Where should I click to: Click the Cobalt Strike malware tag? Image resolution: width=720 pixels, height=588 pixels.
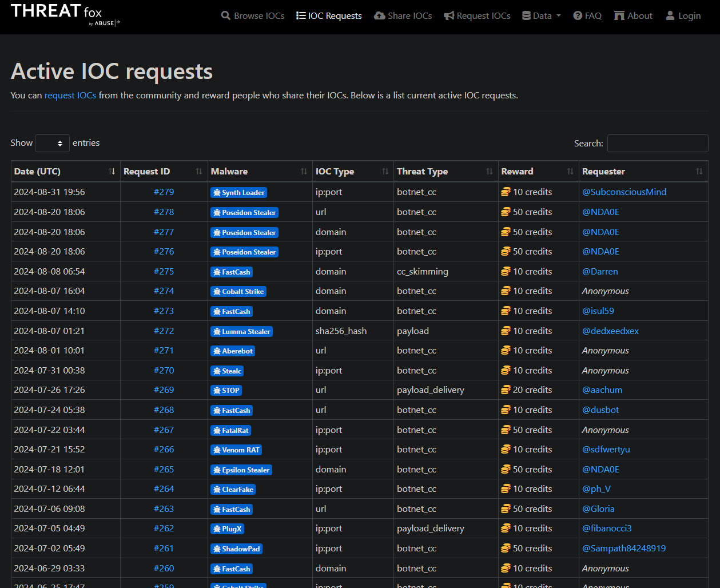[238, 292]
